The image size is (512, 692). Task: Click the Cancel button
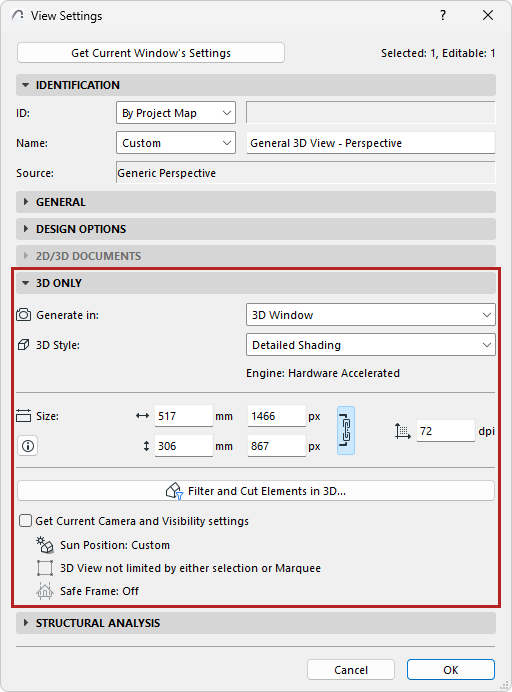point(351,670)
